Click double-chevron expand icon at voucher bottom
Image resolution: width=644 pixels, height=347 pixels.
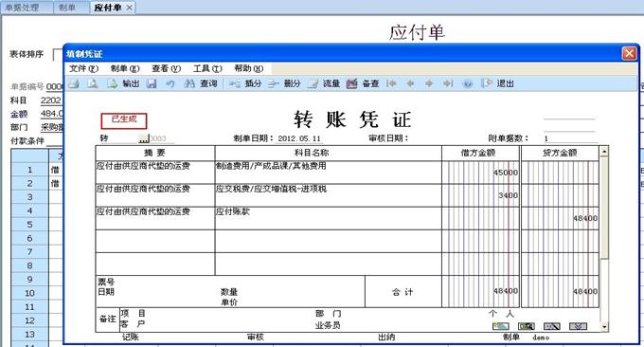click(x=578, y=326)
